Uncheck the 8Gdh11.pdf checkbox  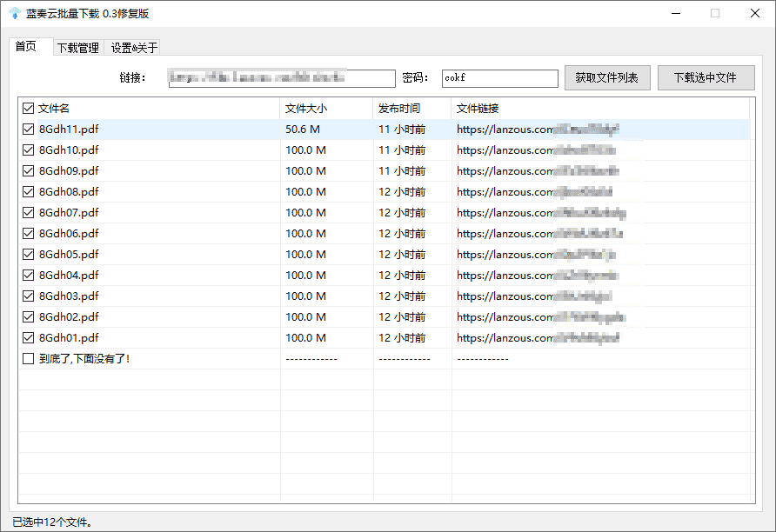tap(29, 130)
